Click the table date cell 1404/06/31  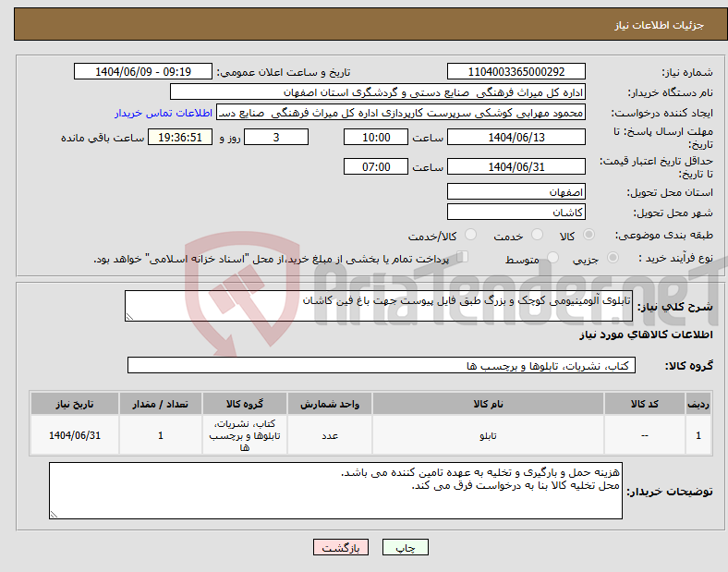[75, 435]
